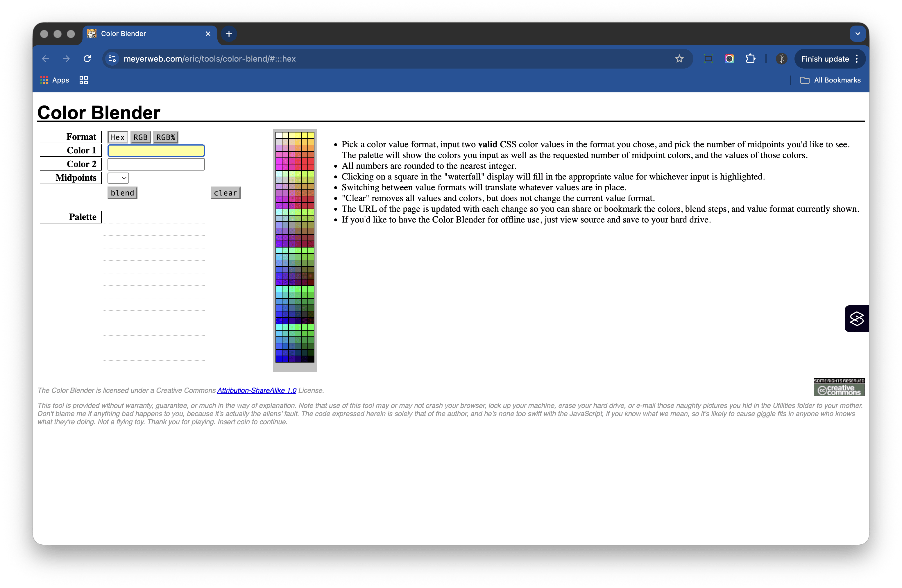Image resolution: width=902 pixels, height=588 pixels.
Task: Click the browser forward arrow
Action: [66, 59]
